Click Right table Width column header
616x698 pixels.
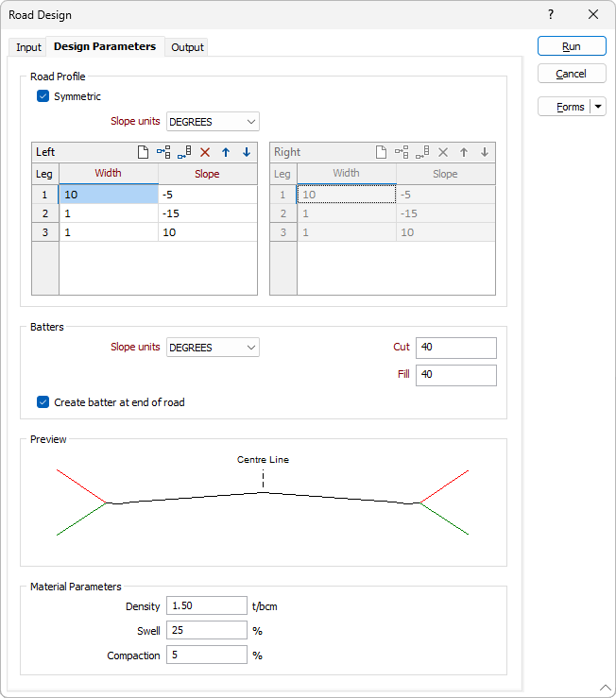pyautogui.click(x=347, y=174)
